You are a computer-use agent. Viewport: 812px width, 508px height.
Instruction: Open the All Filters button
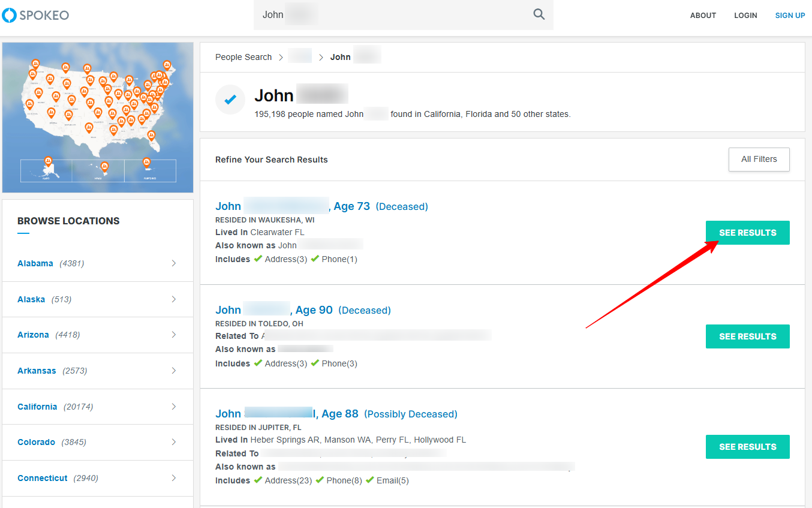tap(759, 160)
